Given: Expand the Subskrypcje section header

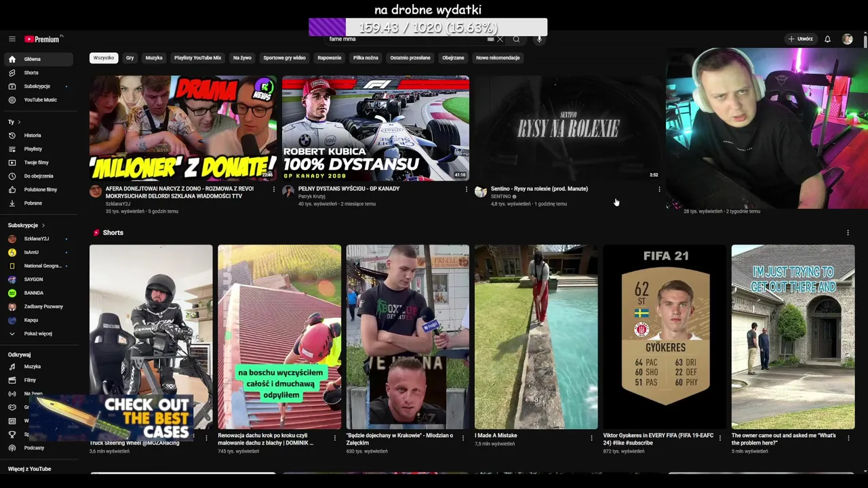Looking at the screenshot, I should [26, 225].
